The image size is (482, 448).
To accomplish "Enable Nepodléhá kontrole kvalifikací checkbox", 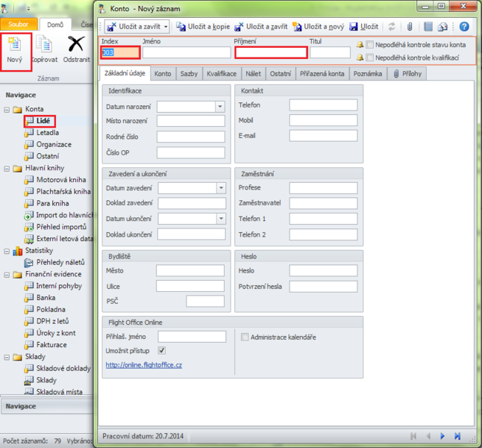I will pyautogui.click(x=370, y=57).
